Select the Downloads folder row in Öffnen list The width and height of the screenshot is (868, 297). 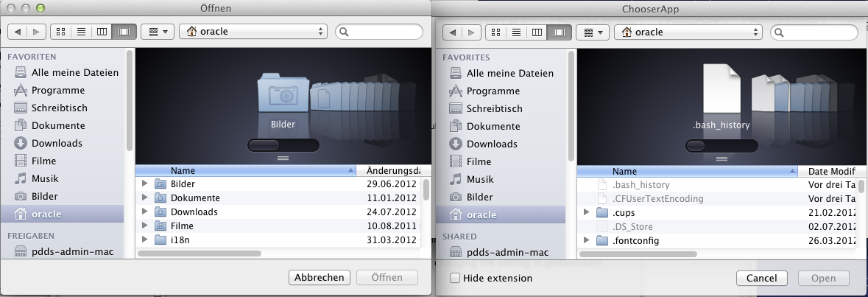coord(194,212)
